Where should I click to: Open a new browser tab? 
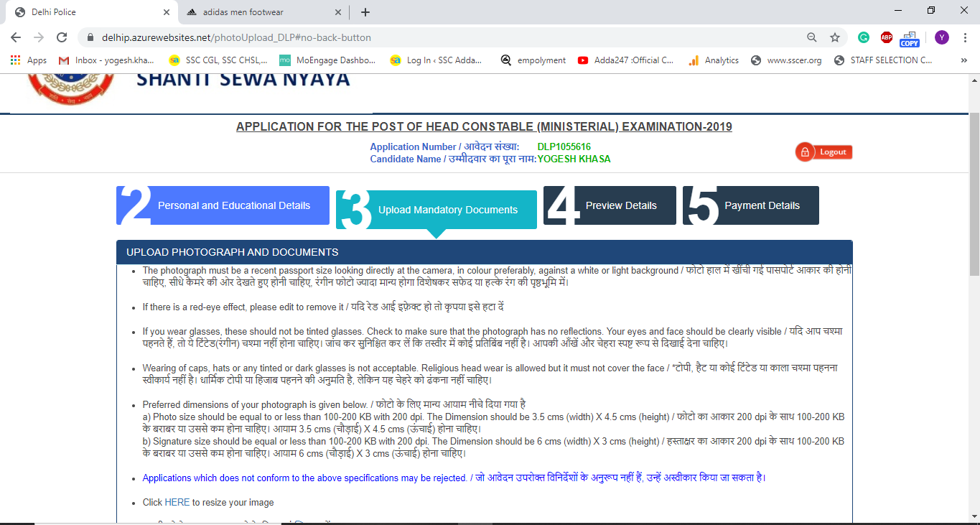pos(365,12)
